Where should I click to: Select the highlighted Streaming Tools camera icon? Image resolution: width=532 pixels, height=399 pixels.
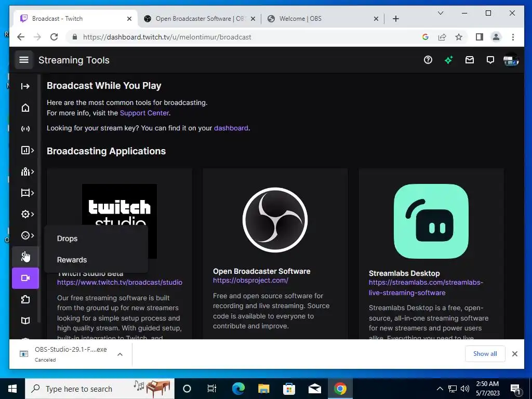(x=25, y=278)
